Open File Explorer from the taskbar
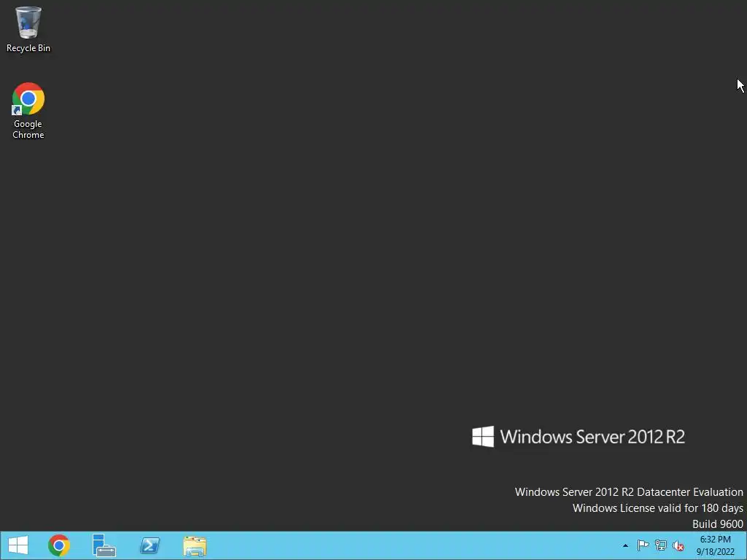 tap(194, 545)
